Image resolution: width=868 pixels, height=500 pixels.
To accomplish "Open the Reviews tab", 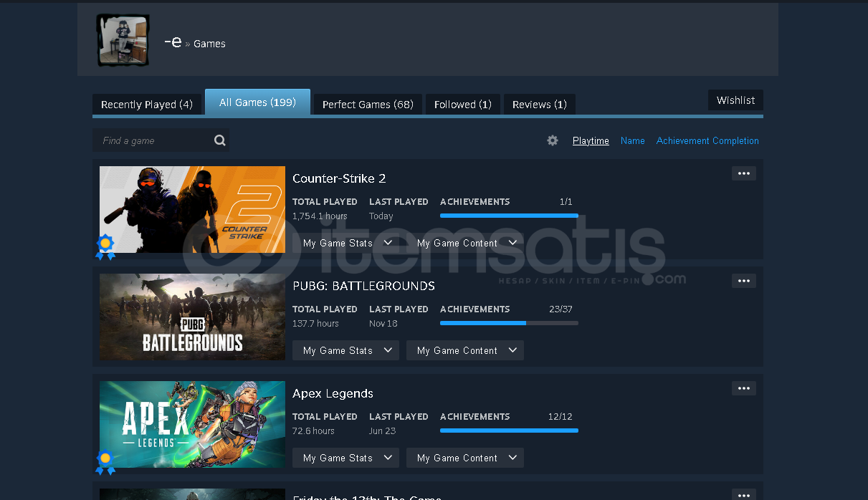I will [x=539, y=105].
